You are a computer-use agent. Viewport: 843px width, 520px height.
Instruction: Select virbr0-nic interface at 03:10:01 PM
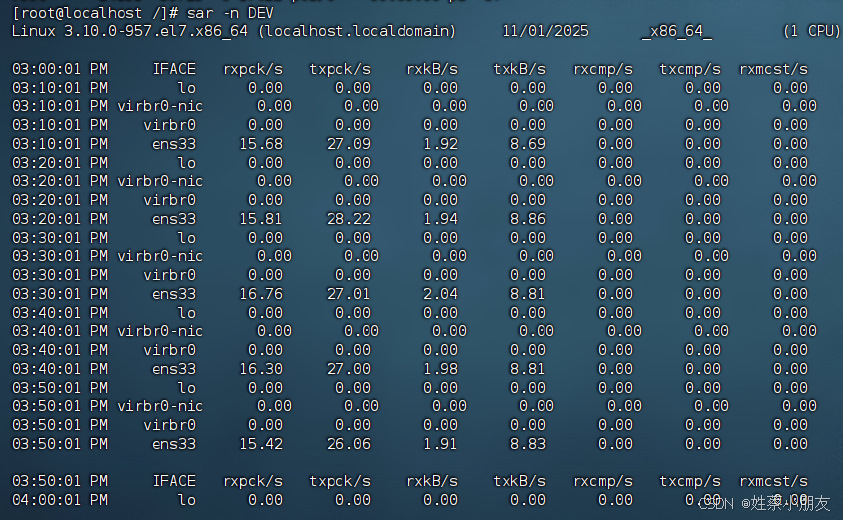pos(160,106)
